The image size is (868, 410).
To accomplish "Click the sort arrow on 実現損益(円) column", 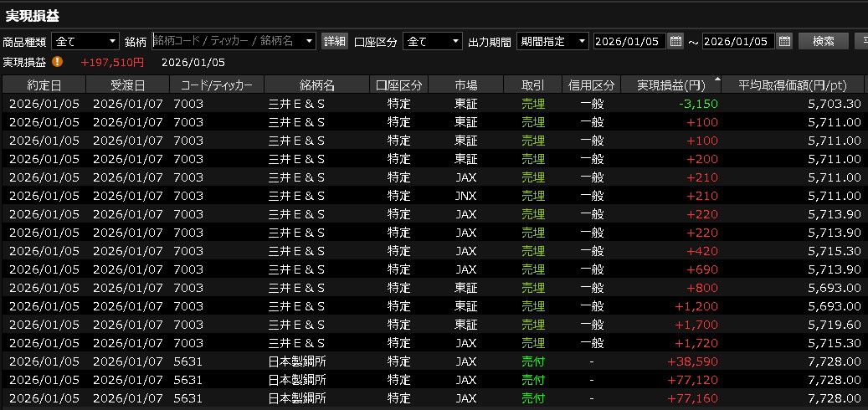I will tap(716, 81).
